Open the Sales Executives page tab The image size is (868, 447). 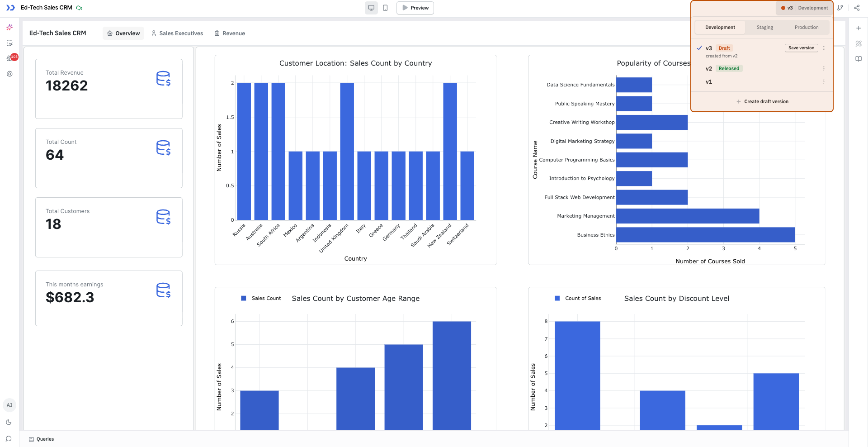pyautogui.click(x=177, y=33)
